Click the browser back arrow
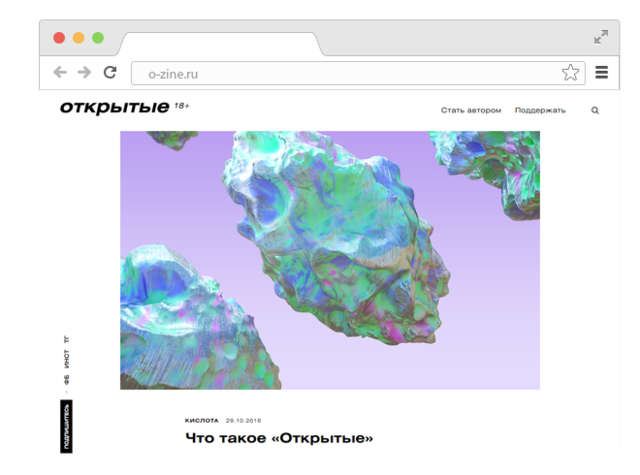The height and width of the screenshot is (475, 640). coord(60,72)
